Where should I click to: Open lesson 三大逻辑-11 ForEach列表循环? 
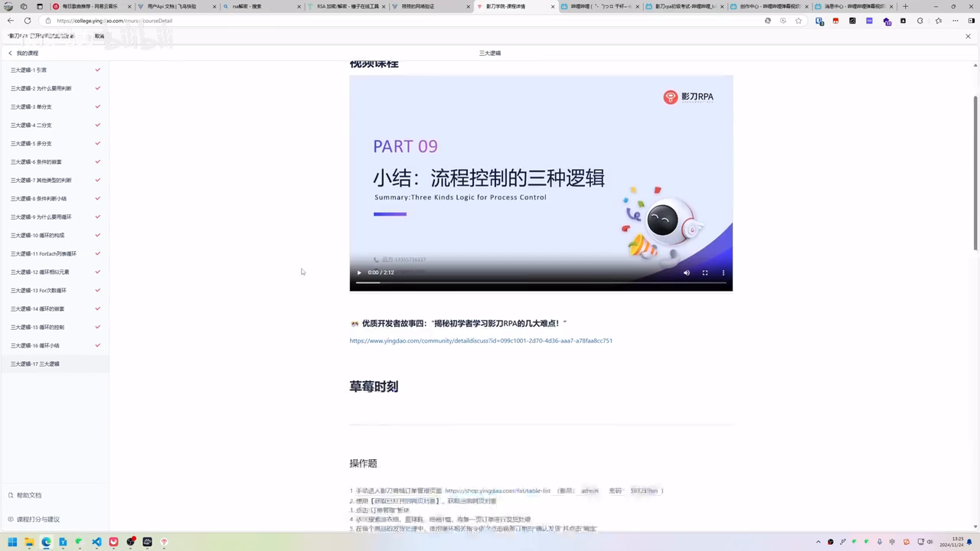coord(54,253)
